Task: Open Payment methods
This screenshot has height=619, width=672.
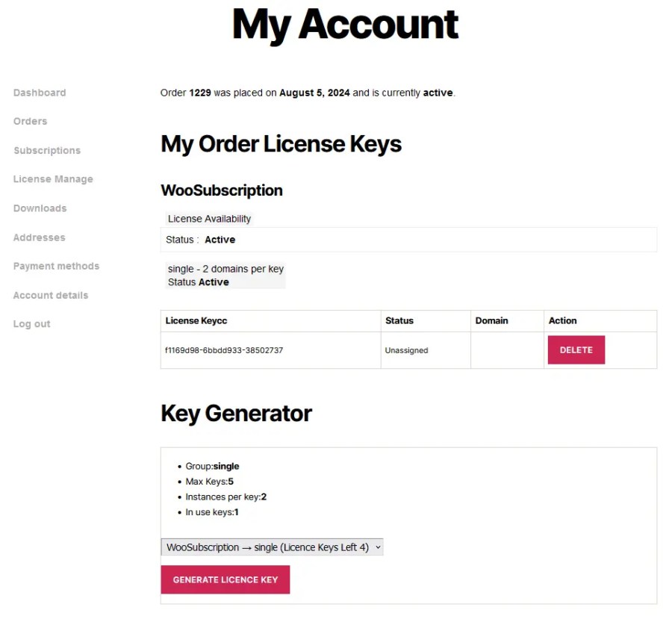Action: point(56,266)
